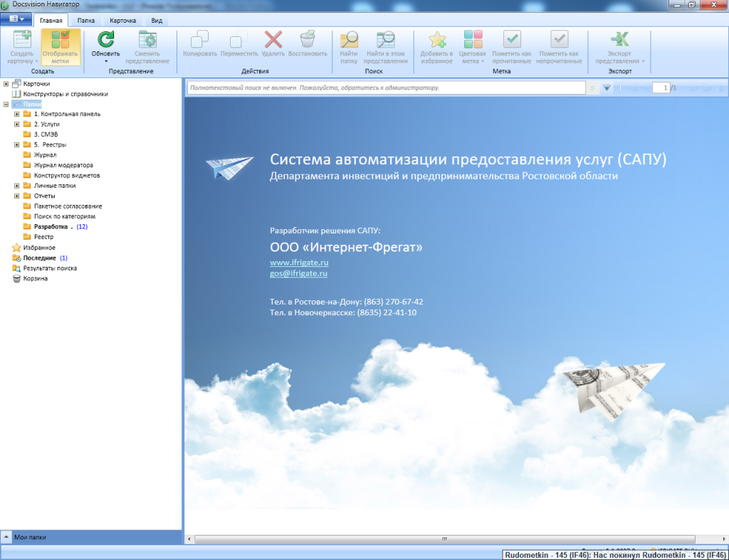Expand the Личные папки folder

(16, 186)
